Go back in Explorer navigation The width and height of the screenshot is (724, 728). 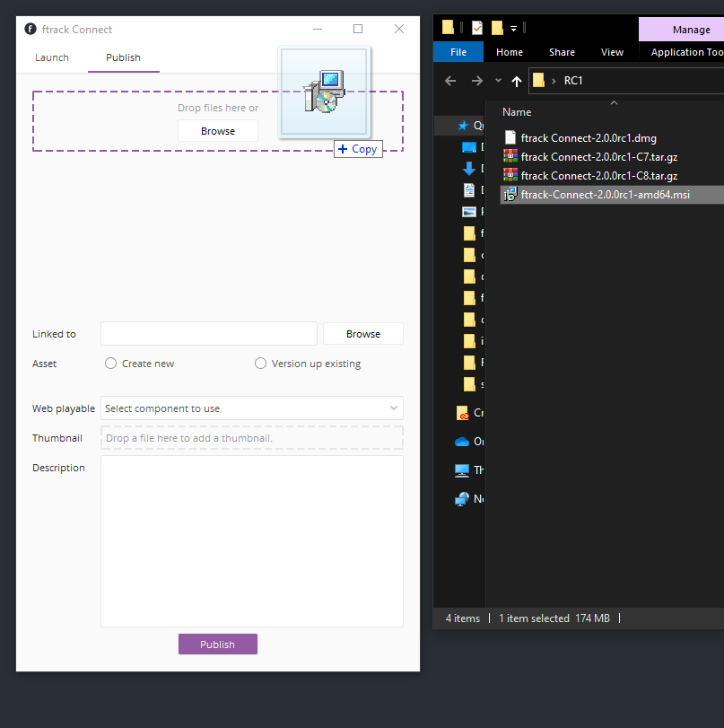pos(450,81)
